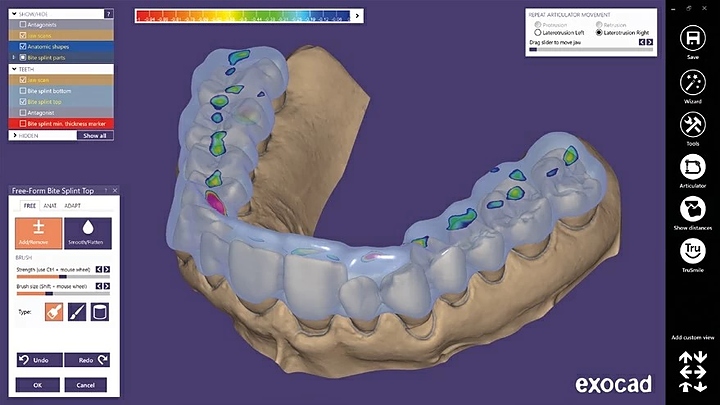
Task: Expand the Bite splint parts tree row
Action: click(13, 57)
